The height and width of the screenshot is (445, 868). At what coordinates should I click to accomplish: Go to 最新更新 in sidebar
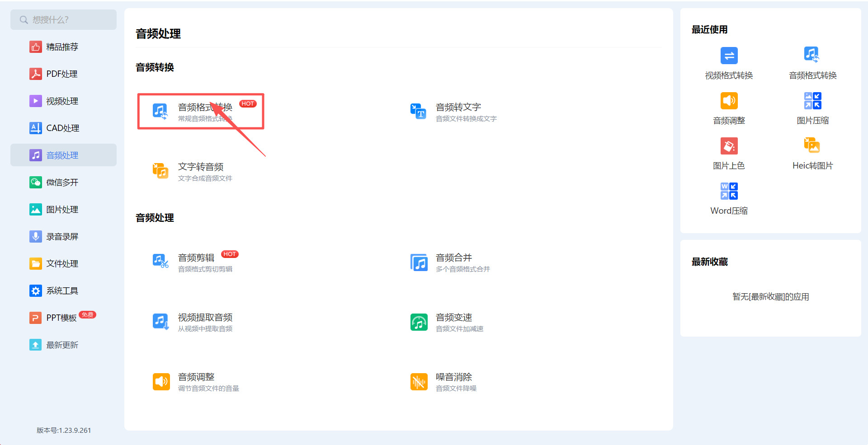(63, 345)
